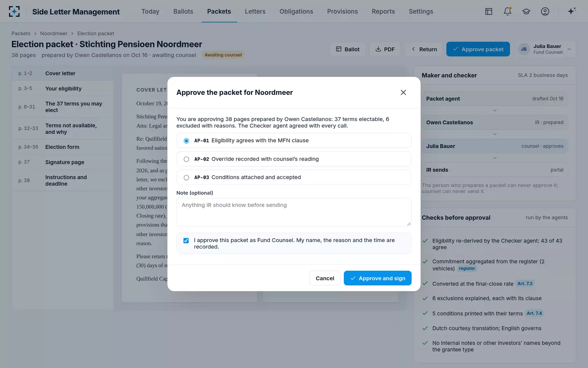Select AP-01 Eligibility agrees radio option

tap(186, 141)
